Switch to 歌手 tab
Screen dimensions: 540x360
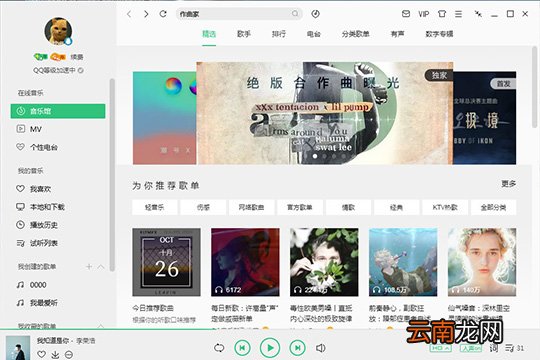243,34
